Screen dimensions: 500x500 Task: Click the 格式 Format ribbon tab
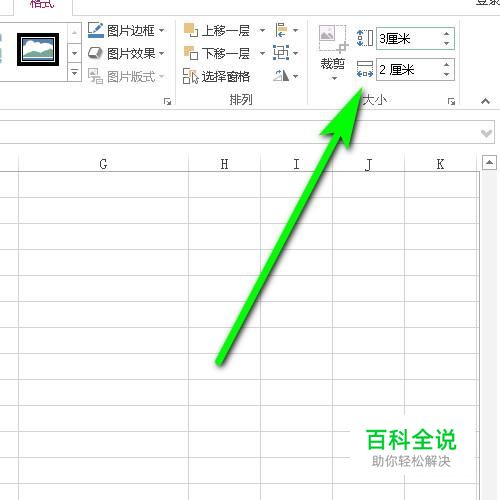point(42,5)
